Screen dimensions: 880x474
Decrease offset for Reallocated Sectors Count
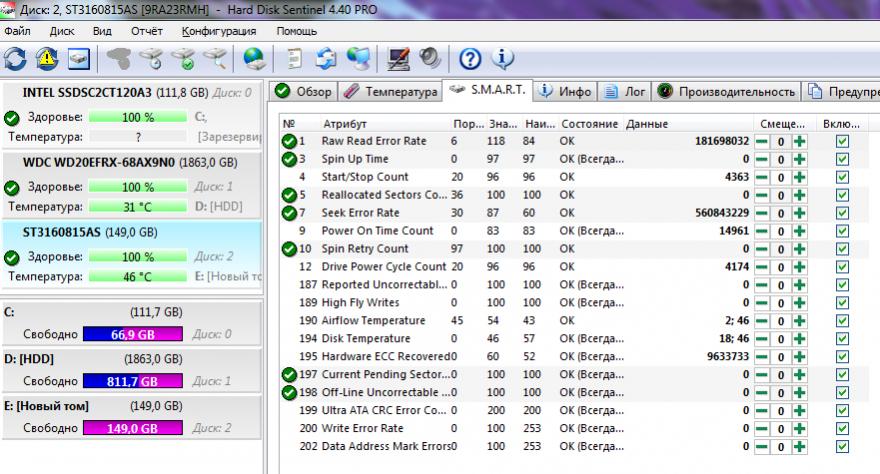[762, 195]
